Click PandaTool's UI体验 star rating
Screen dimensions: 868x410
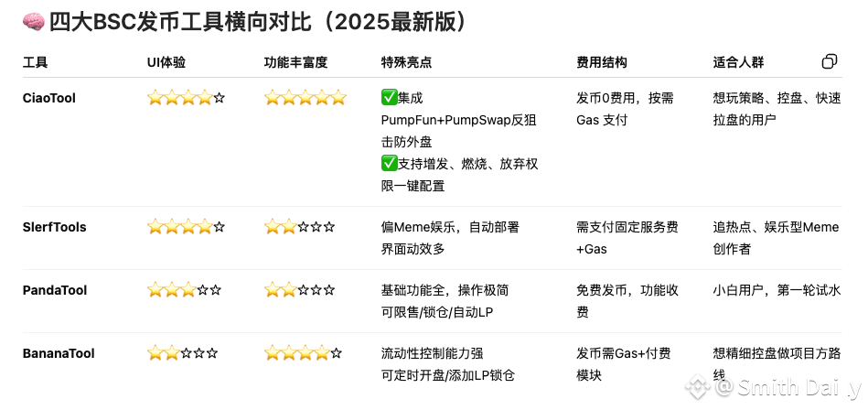point(184,290)
